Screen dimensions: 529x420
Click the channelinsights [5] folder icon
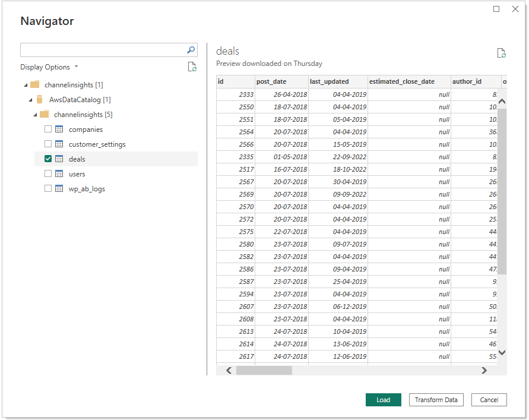pyautogui.click(x=44, y=114)
